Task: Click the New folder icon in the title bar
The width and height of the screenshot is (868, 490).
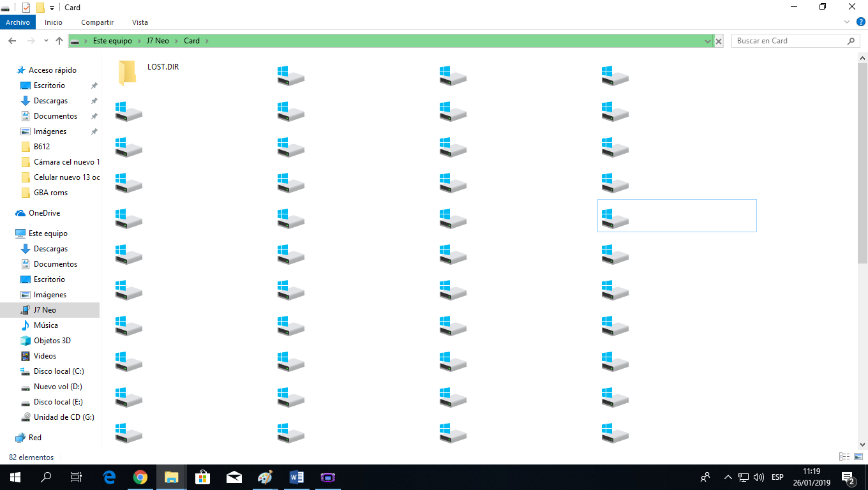Action: (40, 8)
